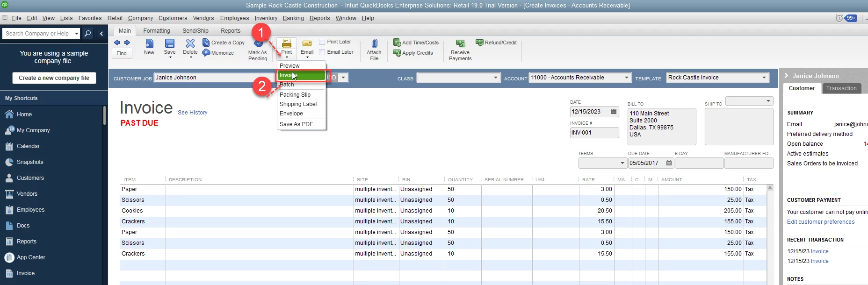Viewport: 868px width, 285px height.
Task: Open Vendors shortcut
Action: pos(21,194)
